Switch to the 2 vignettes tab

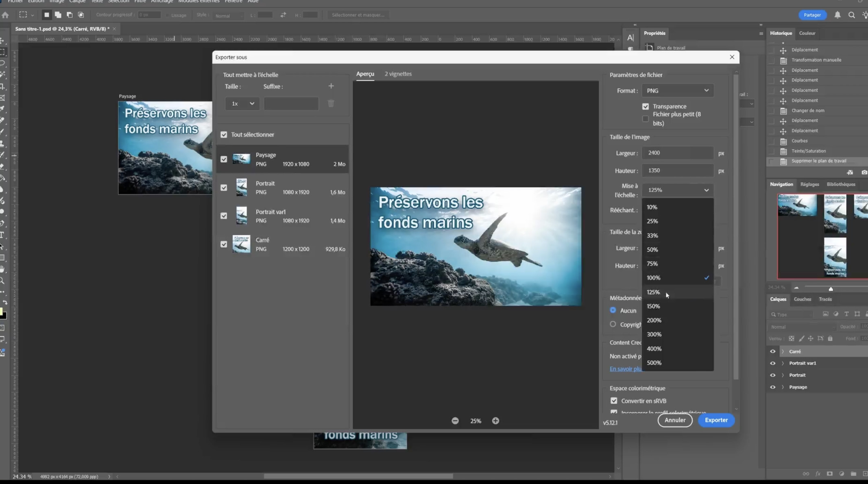[x=398, y=74]
